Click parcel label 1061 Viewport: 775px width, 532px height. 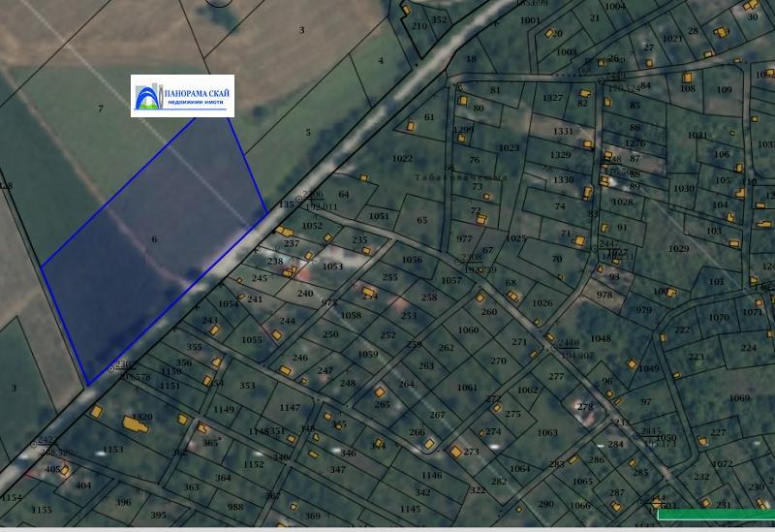pyautogui.click(x=467, y=388)
